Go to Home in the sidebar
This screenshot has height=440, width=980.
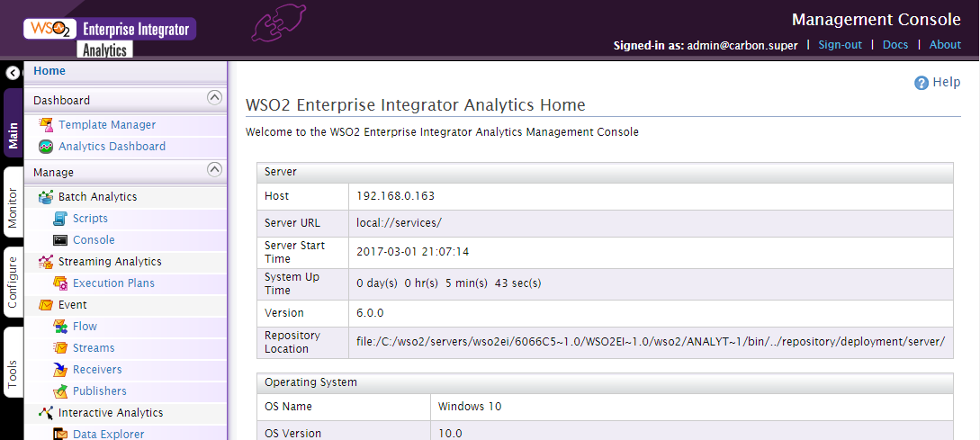49,70
